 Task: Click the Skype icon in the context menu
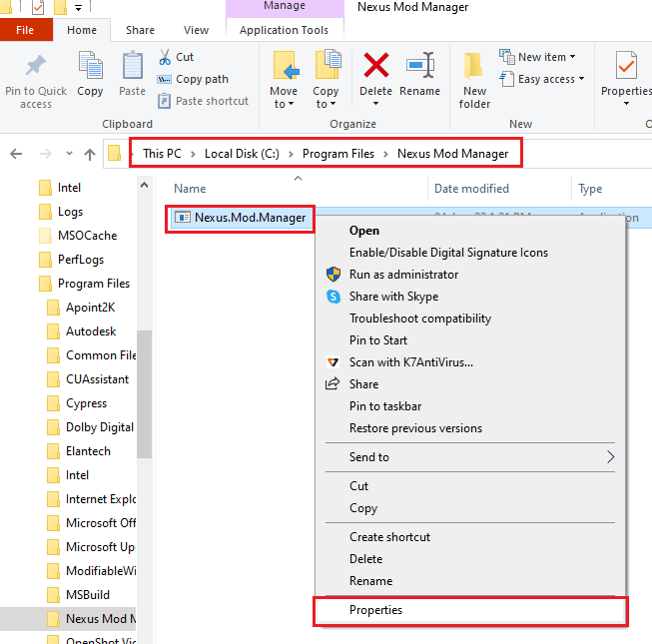click(x=333, y=297)
